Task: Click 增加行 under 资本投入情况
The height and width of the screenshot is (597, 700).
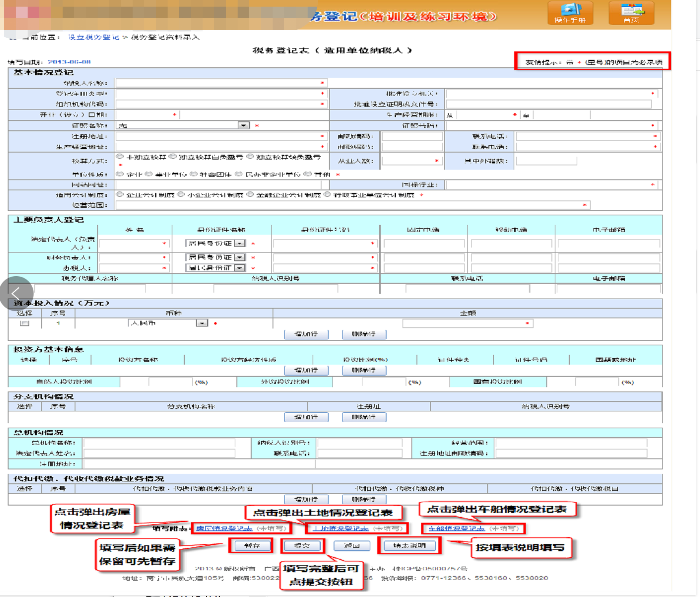Action: tap(306, 334)
